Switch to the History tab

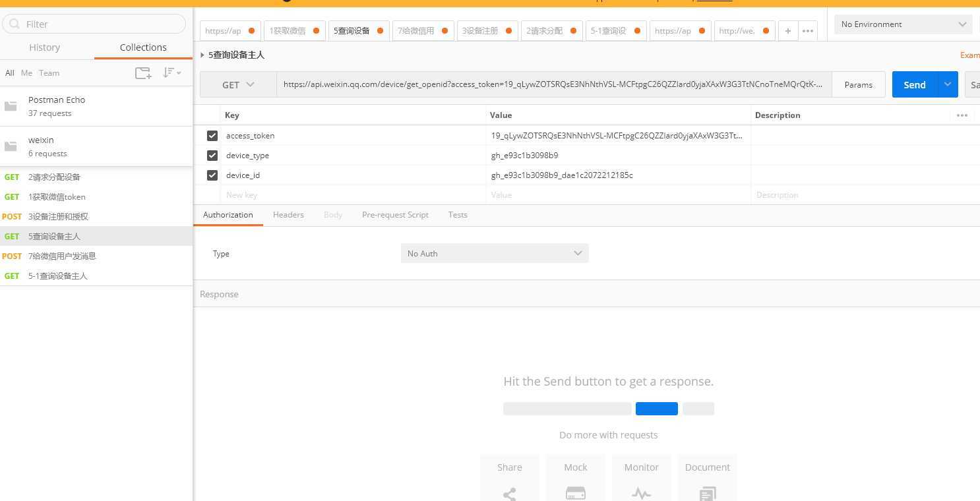(x=45, y=47)
